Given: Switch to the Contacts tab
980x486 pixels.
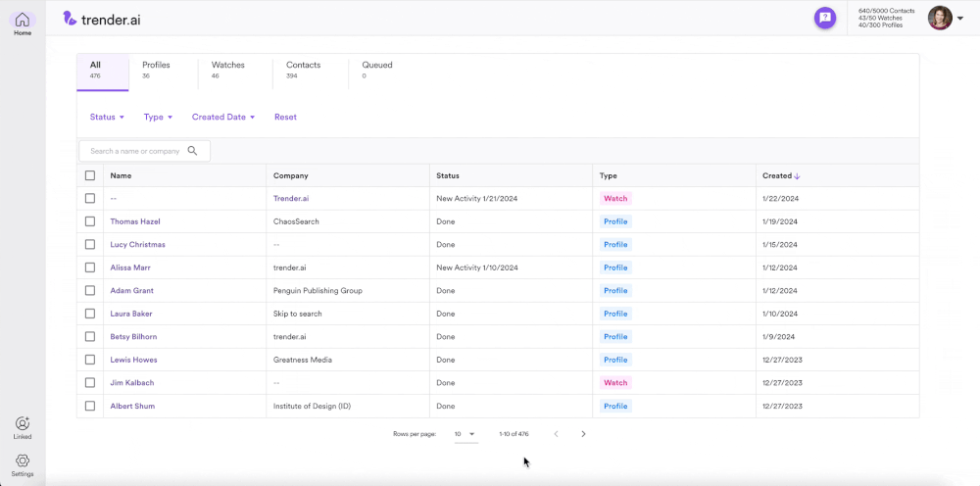Looking at the screenshot, I should pyautogui.click(x=304, y=70).
